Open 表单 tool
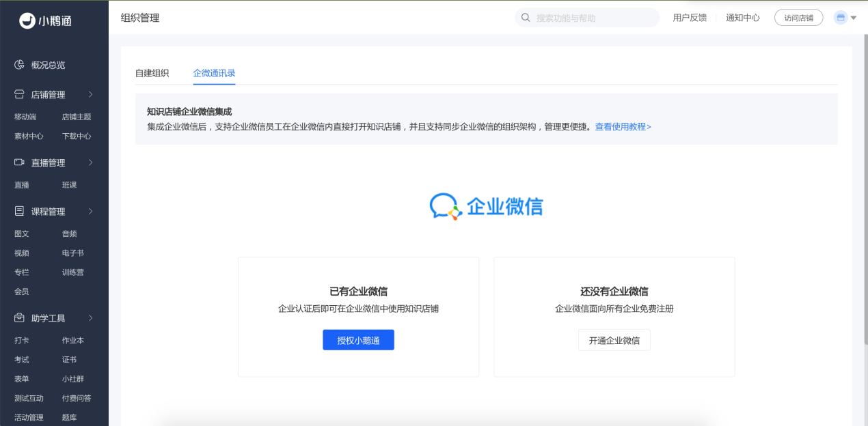This screenshot has width=868, height=426. pyautogui.click(x=22, y=379)
